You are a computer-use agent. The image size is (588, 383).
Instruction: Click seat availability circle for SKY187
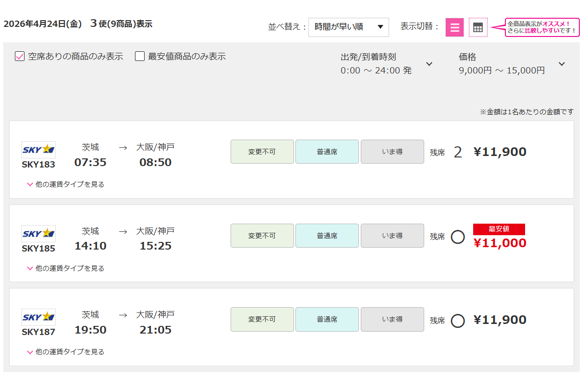[x=458, y=321]
